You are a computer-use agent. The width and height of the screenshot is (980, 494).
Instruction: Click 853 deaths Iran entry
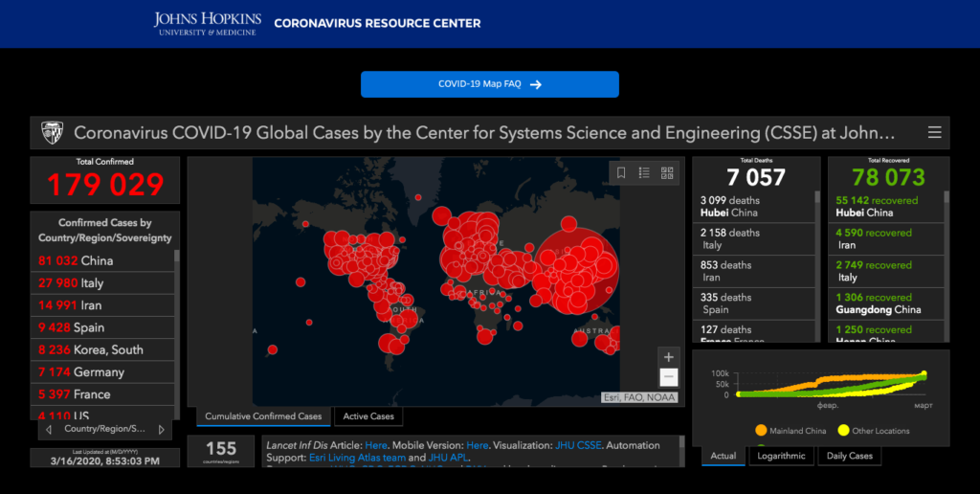pyautogui.click(x=753, y=271)
